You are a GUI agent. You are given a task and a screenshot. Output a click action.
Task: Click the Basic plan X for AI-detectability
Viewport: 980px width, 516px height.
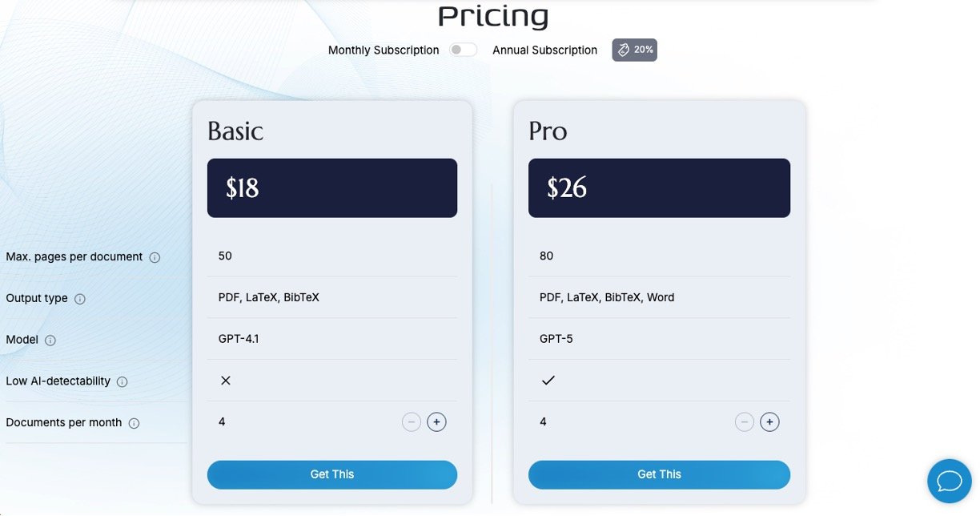(226, 381)
